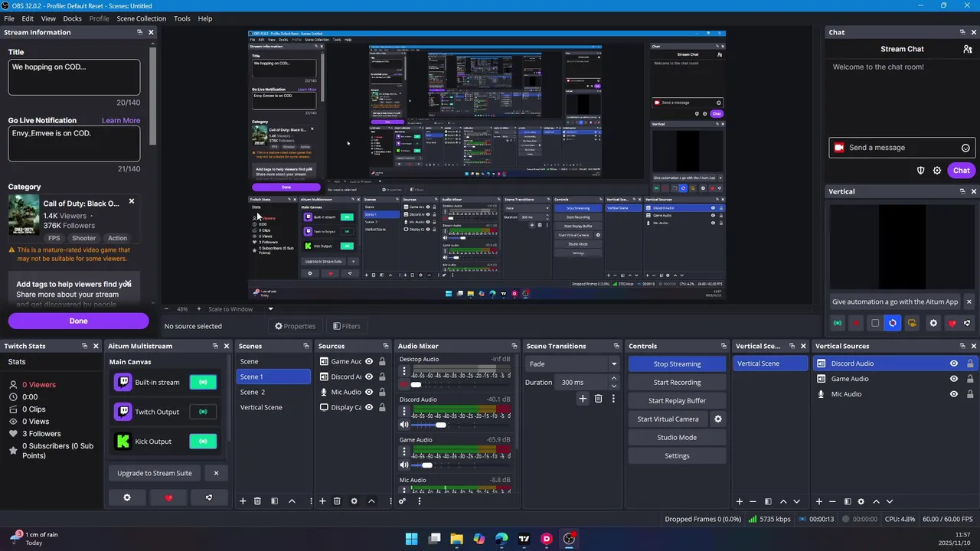980x551 pixels.
Task: Toggle Kick Output stream button
Action: pos(203,442)
